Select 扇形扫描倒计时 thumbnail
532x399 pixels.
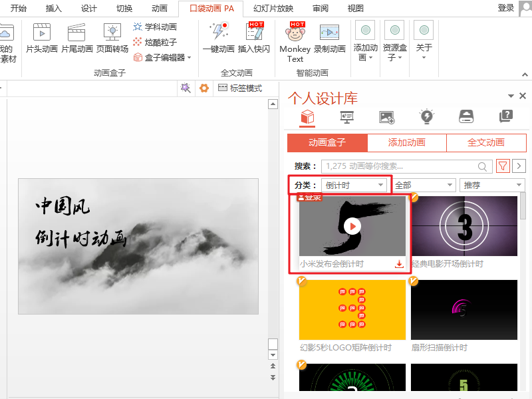tap(464, 310)
